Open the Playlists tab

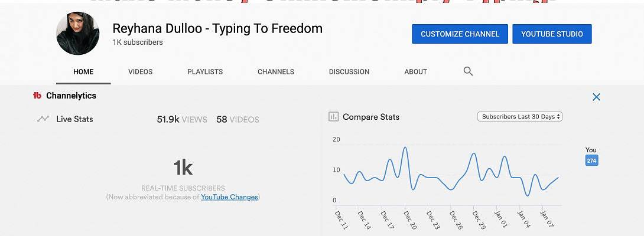pos(205,72)
